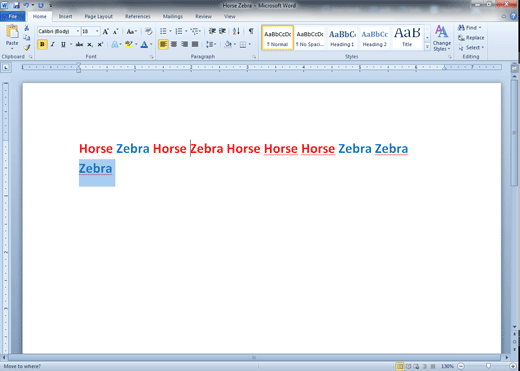Screen dimensions: 520x371
Task: Apply the Title style
Action: 407,38
